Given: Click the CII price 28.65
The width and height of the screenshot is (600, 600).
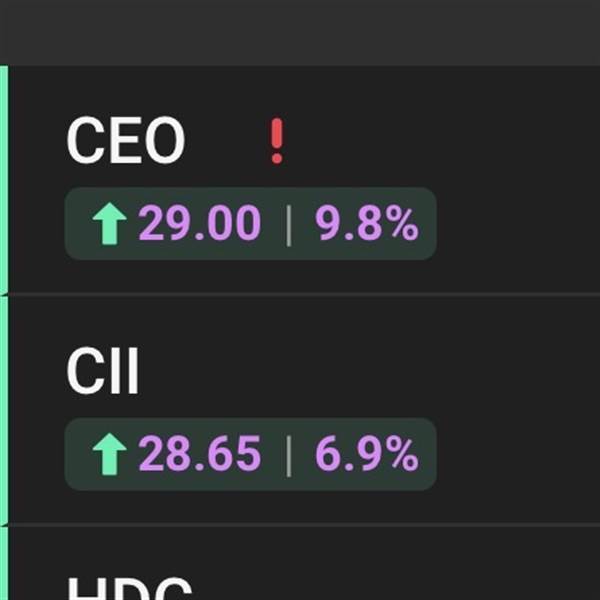Looking at the screenshot, I should (199, 455).
